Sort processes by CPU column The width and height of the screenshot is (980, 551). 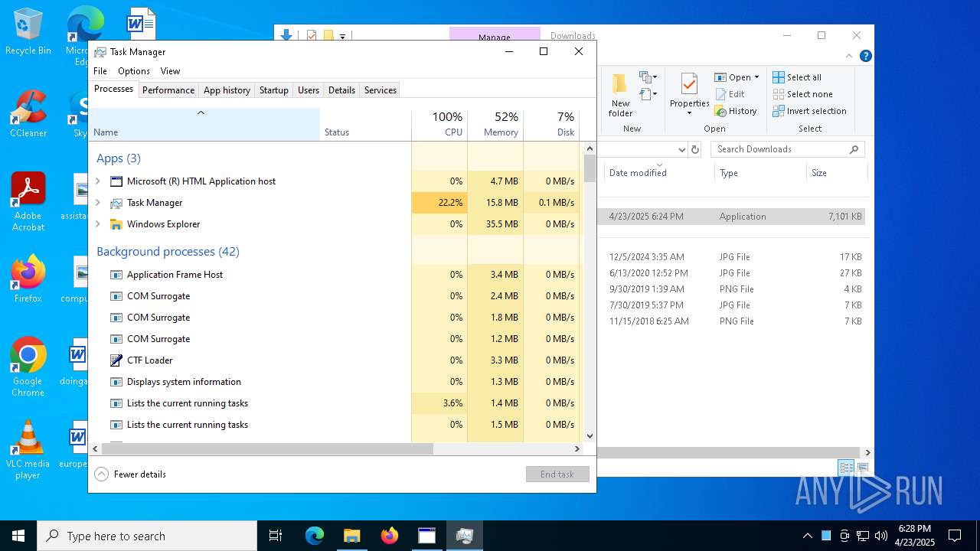439,125
